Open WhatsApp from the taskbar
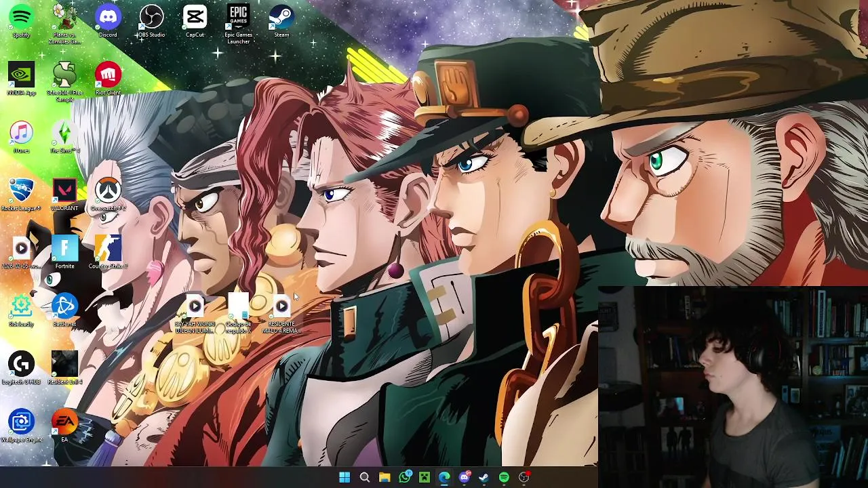This screenshot has width=868, height=488. coord(404,477)
